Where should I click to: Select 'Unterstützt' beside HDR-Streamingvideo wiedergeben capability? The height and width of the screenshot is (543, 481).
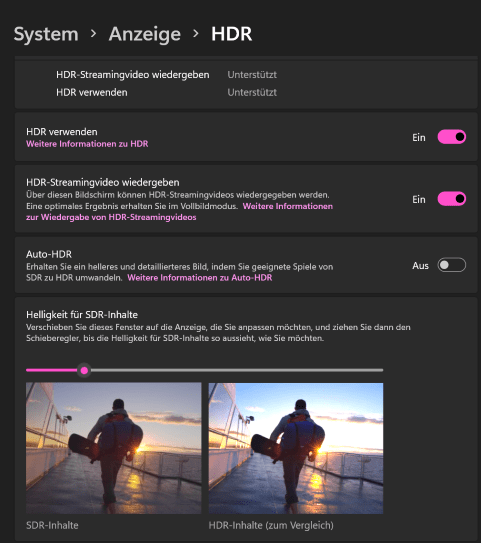click(252, 75)
